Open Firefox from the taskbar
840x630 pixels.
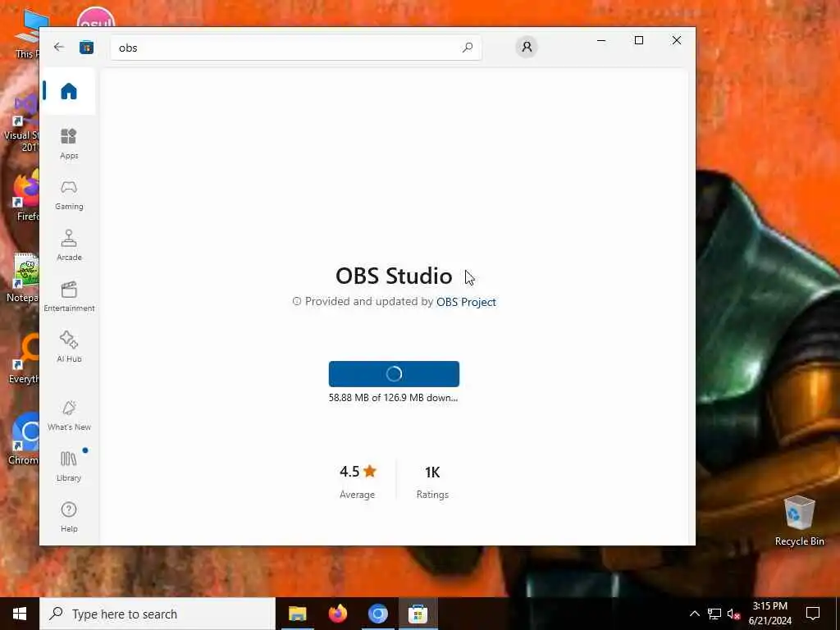[337, 614]
